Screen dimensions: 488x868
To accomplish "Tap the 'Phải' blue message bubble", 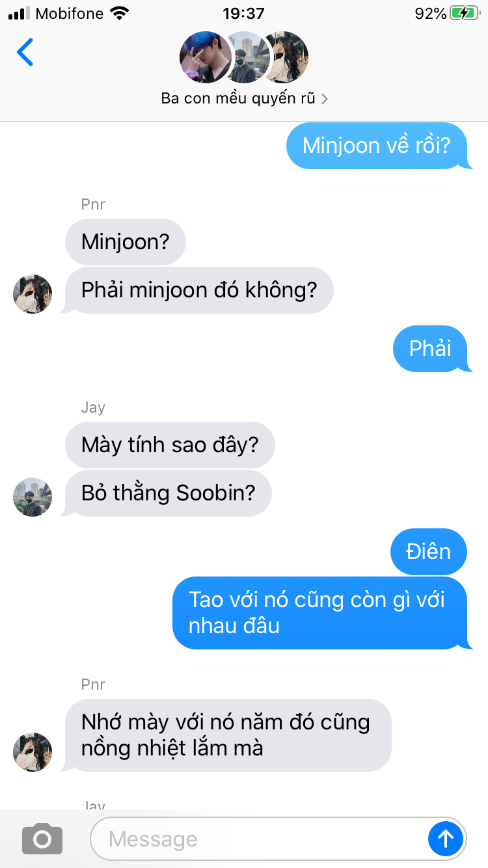I will [x=431, y=349].
